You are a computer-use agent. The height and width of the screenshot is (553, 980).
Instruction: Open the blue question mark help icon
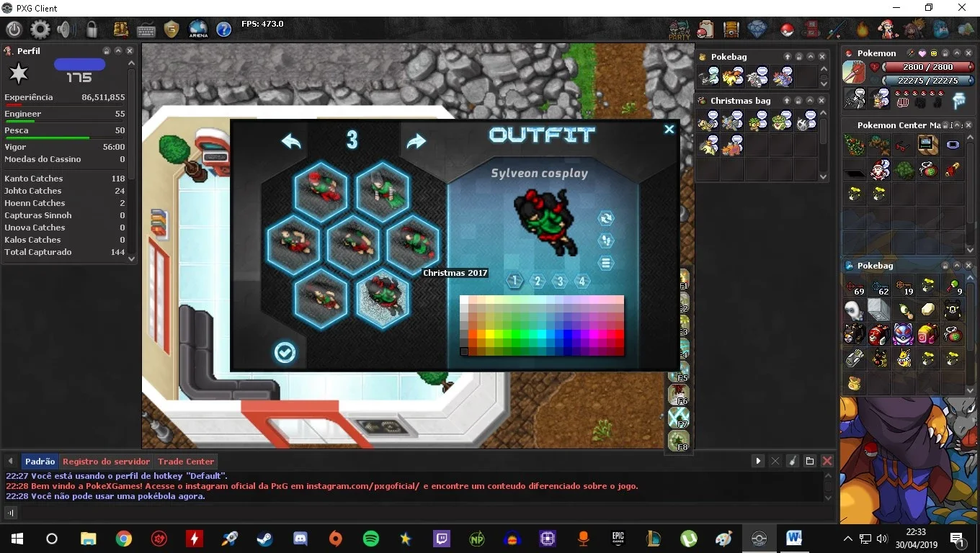224,30
